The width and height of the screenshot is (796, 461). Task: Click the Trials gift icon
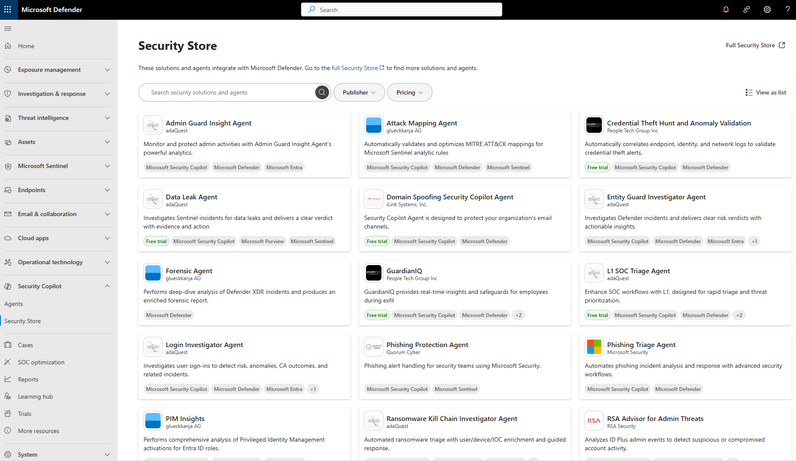coord(8,414)
